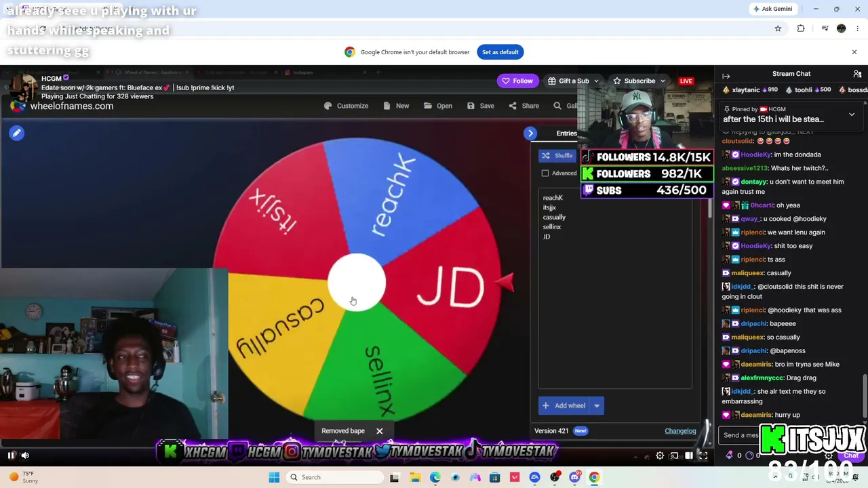
Task: Cast the stream to another device
Action: tap(674, 456)
